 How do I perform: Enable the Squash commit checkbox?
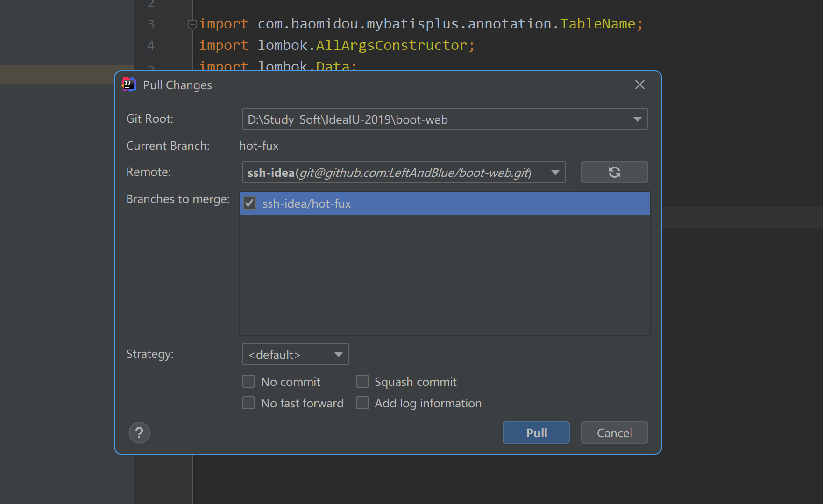click(362, 382)
